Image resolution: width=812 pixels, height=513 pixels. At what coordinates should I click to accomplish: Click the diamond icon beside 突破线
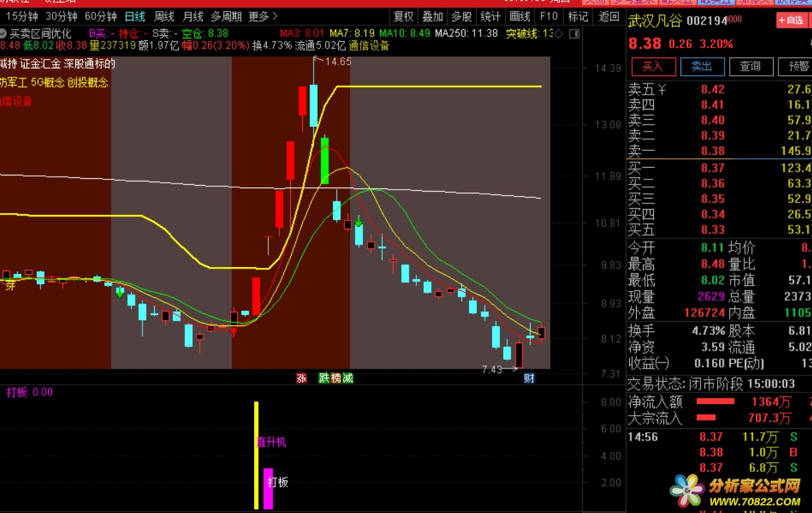click(x=558, y=34)
